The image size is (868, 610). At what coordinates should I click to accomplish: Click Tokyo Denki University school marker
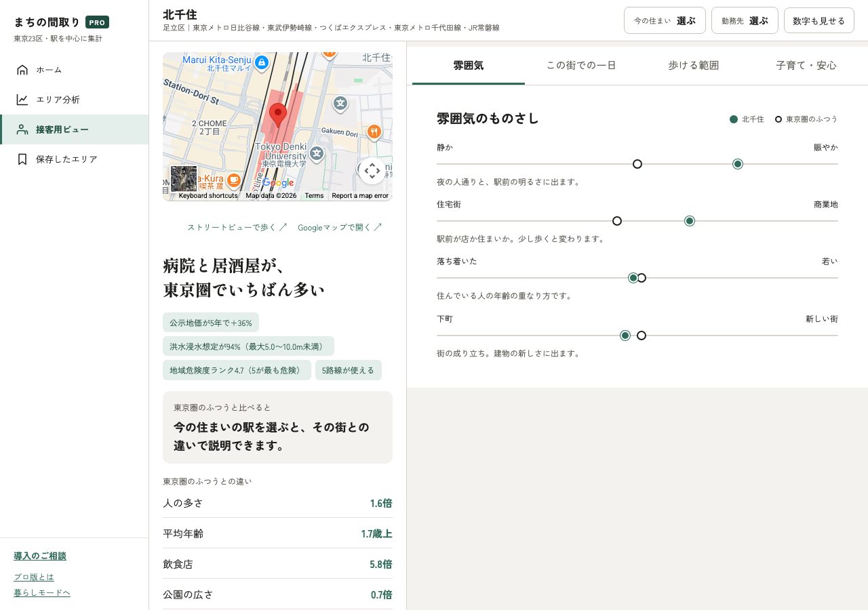click(x=317, y=154)
